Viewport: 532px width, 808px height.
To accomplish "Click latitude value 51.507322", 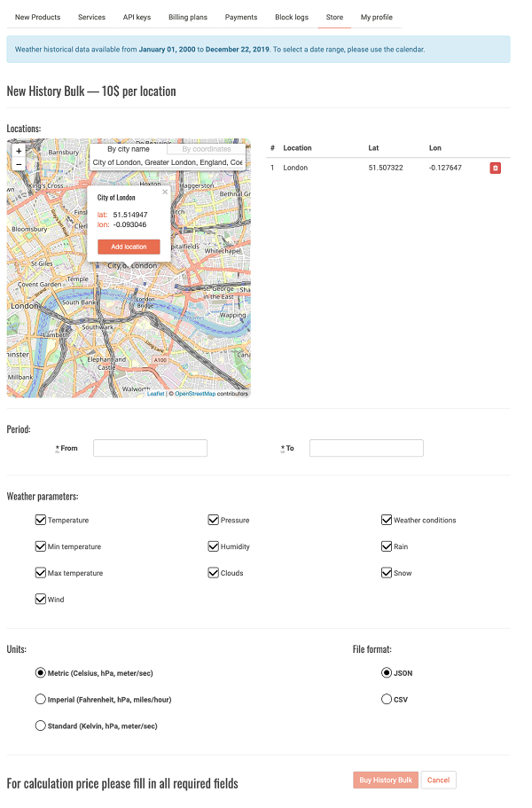I will pyautogui.click(x=386, y=168).
